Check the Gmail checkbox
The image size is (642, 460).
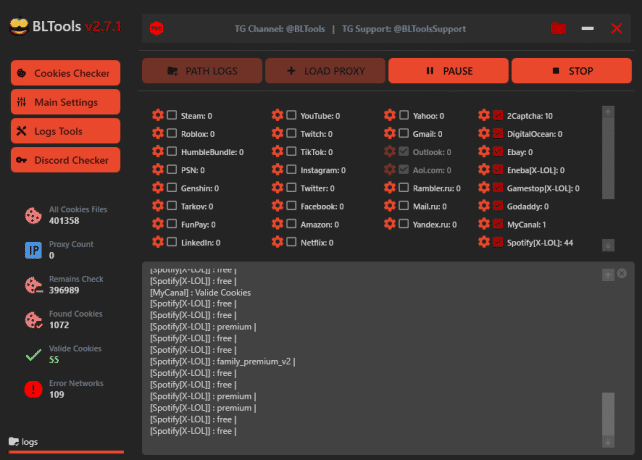pos(404,133)
